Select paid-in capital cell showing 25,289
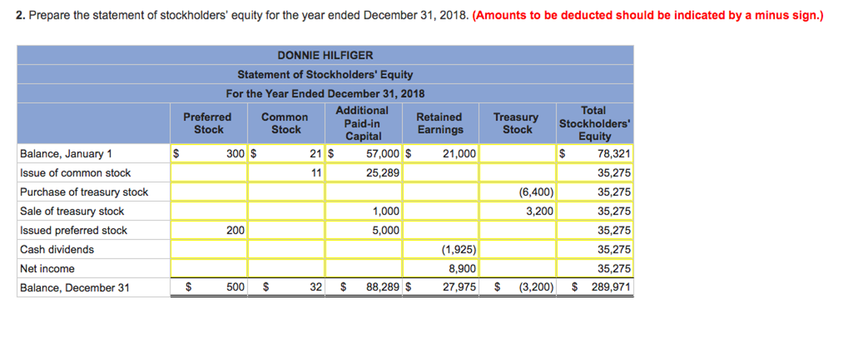The image size is (868, 339). click(x=364, y=173)
